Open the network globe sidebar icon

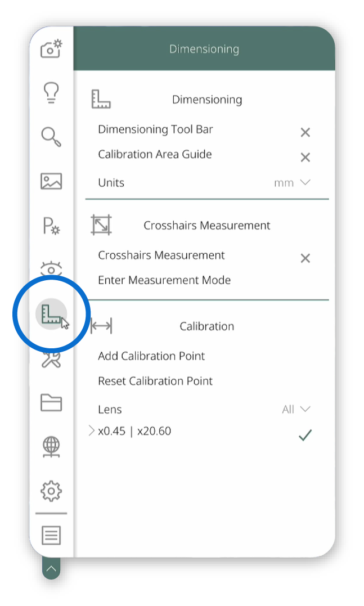point(51,447)
